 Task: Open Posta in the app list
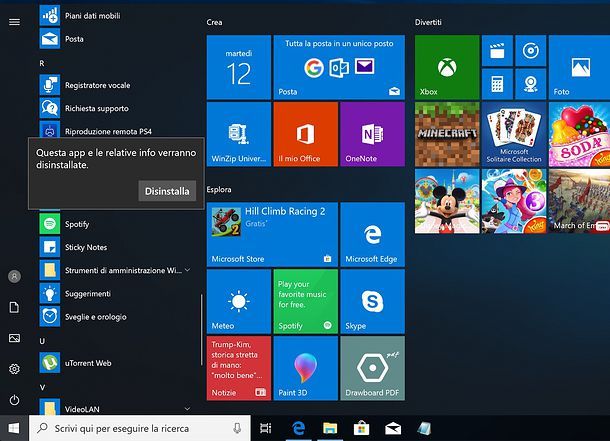(115, 38)
